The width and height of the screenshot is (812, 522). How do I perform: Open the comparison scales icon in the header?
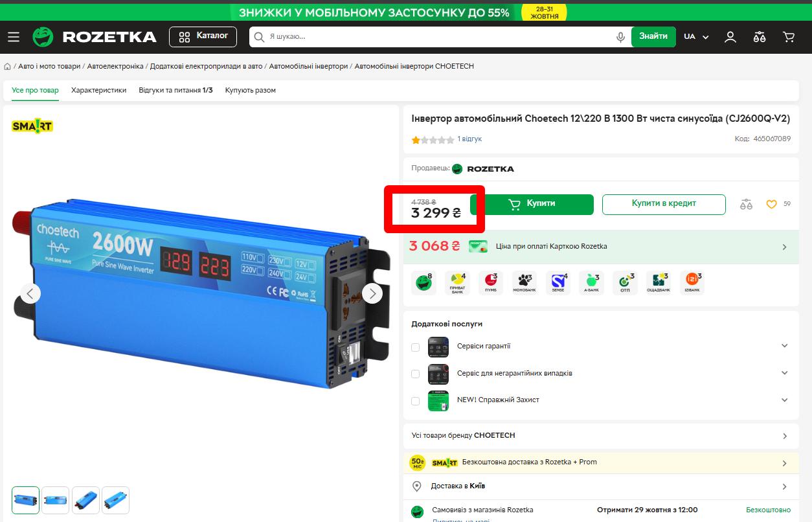[x=760, y=37]
